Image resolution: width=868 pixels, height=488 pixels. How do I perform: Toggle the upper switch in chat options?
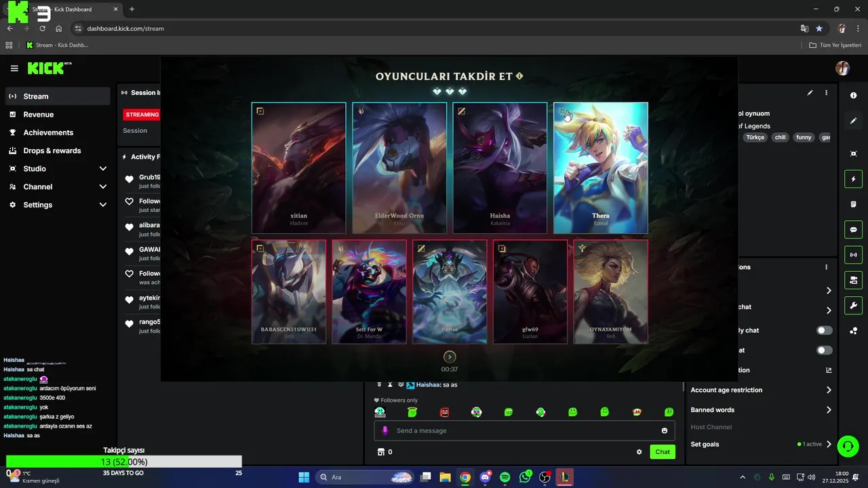(825, 330)
